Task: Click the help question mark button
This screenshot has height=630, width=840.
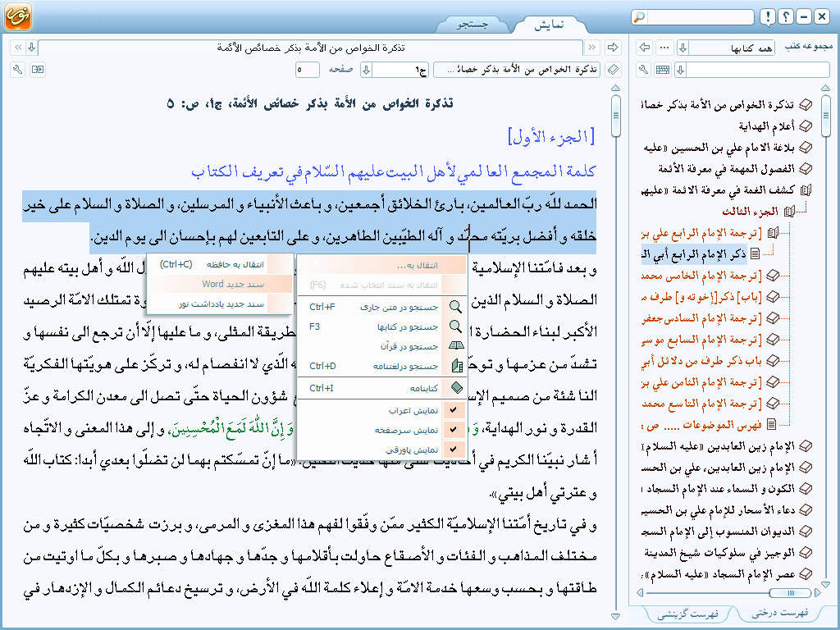Action: 785,17
